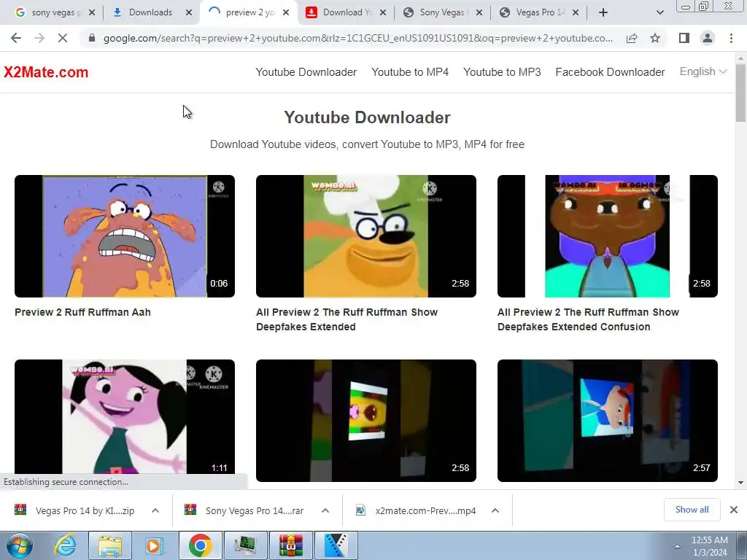Expand options for the Vegas Pro 14 zip download

tap(155, 510)
